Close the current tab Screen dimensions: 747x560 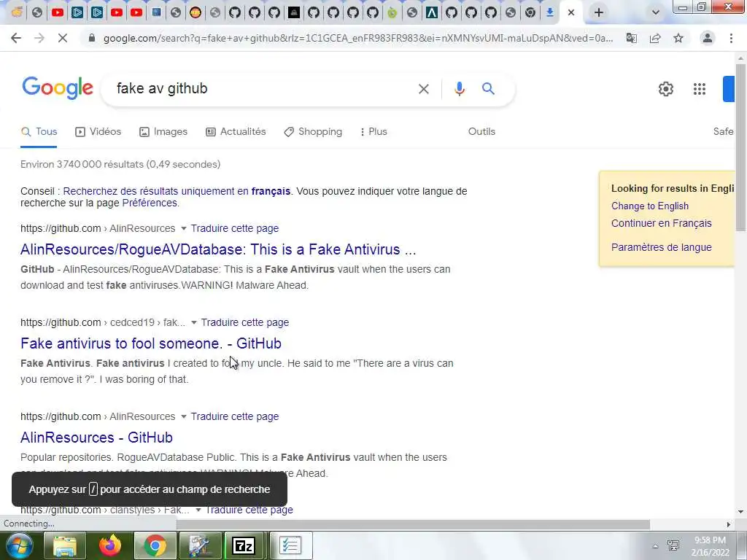pos(571,12)
